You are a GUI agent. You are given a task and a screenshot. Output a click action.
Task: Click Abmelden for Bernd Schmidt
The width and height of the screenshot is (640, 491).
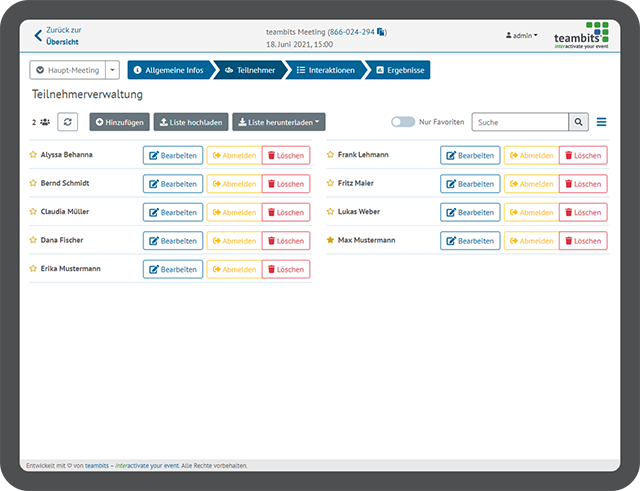[x=234, y=184]
